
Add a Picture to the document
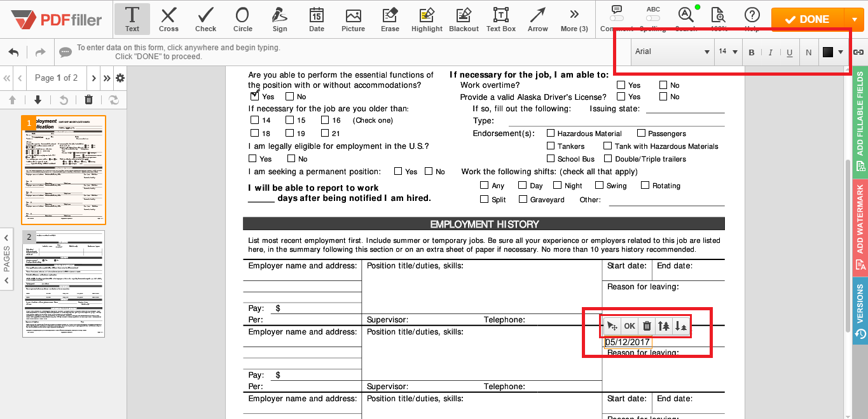[353, 19]
